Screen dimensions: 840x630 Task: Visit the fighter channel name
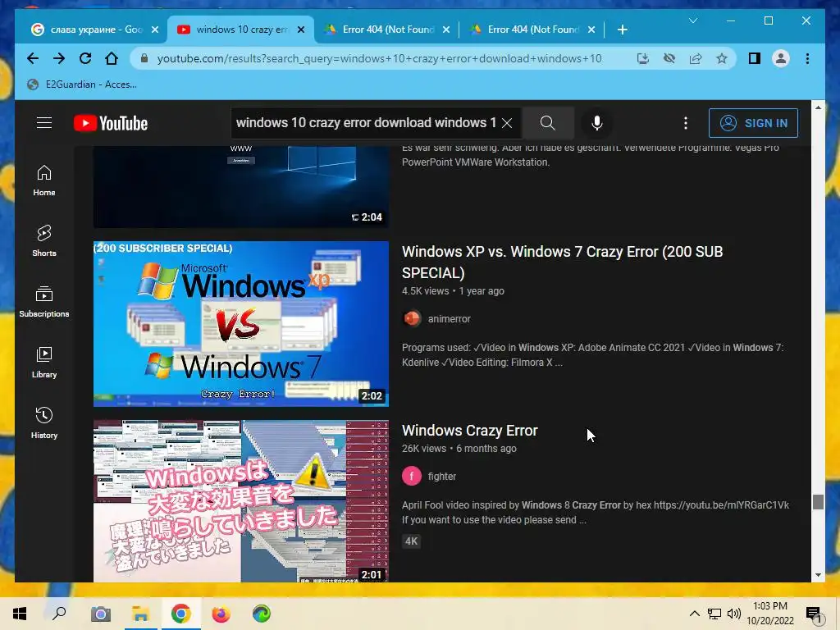tap(442, 477)
